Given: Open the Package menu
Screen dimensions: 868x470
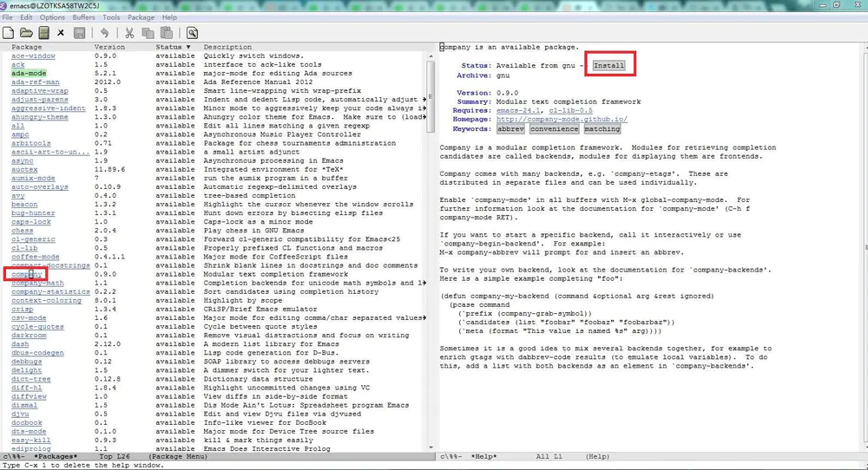Looking at the screenshot, I should [x=141, y=17].
